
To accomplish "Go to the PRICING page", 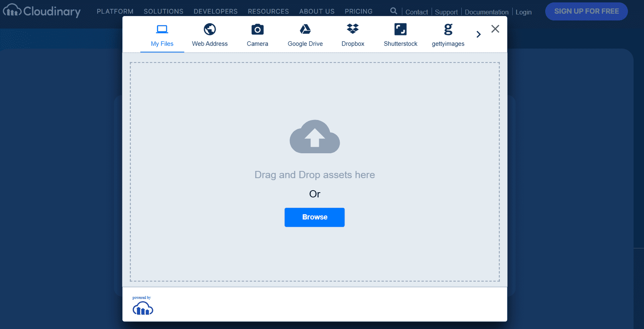I will [359, 11].
